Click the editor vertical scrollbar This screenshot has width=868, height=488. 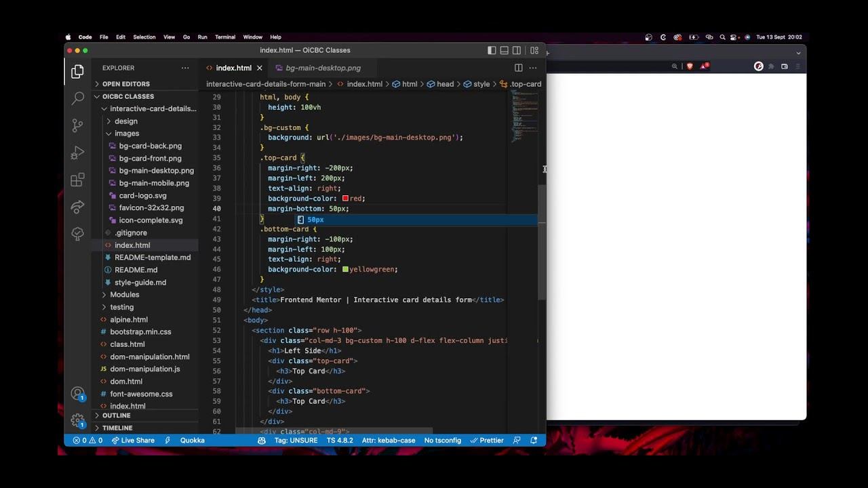pyautogui.click(x=542, y=242)
